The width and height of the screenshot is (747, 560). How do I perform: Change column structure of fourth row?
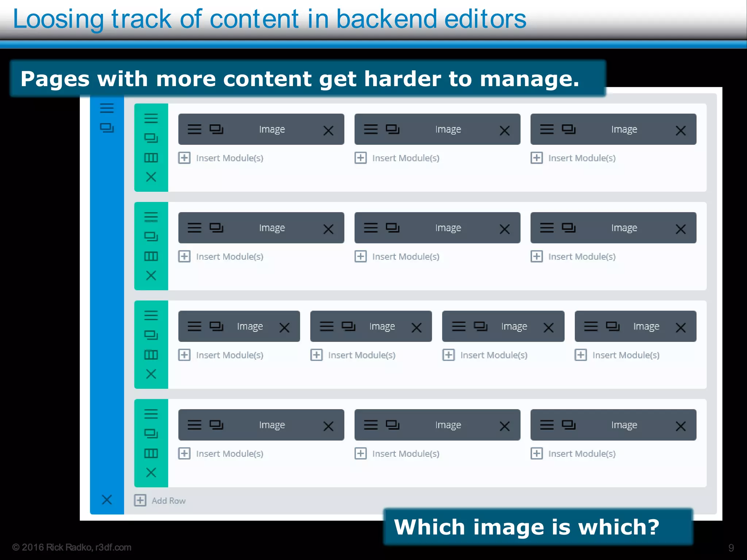click(x=151, y=453)
